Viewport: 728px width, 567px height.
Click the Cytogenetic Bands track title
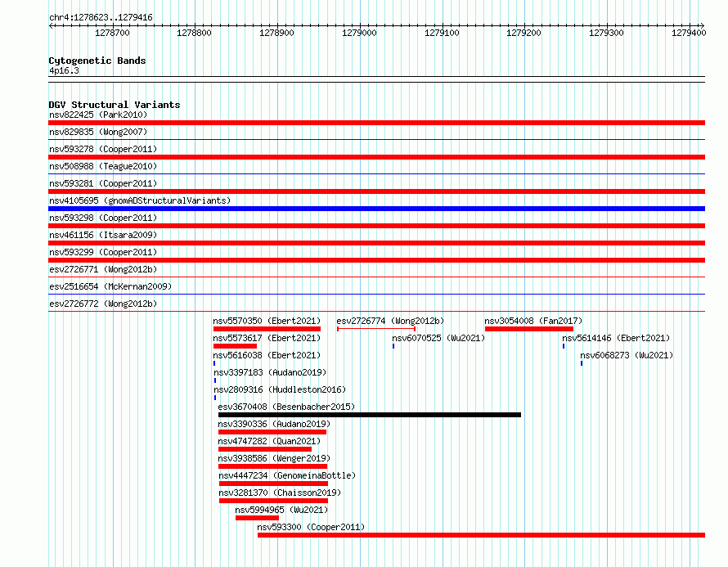97,61
